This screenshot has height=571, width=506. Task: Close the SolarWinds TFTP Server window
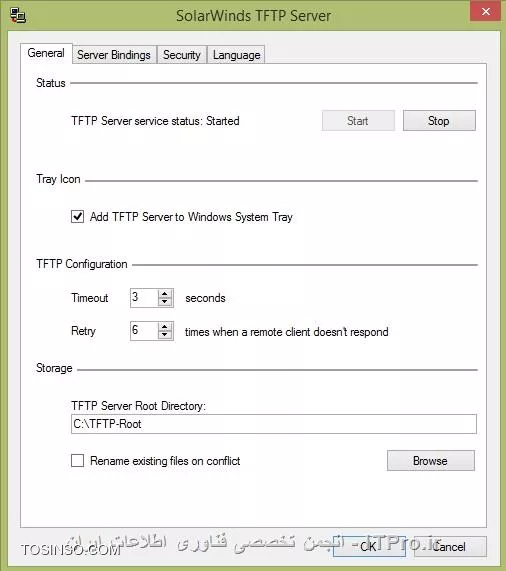pyautogui.click(x=486, y=12)
